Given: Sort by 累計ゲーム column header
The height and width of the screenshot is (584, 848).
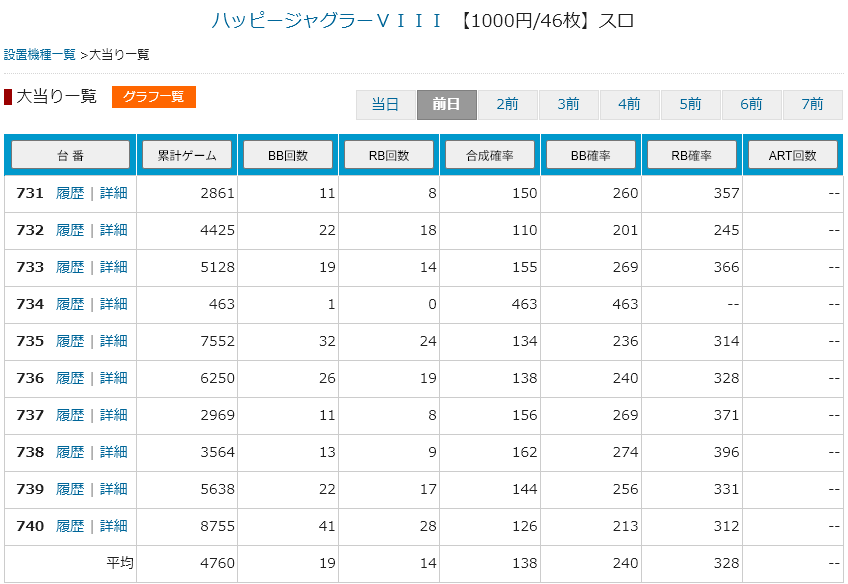Looking at the screenshot, I should pyautogui.click(x=187, y=155).
